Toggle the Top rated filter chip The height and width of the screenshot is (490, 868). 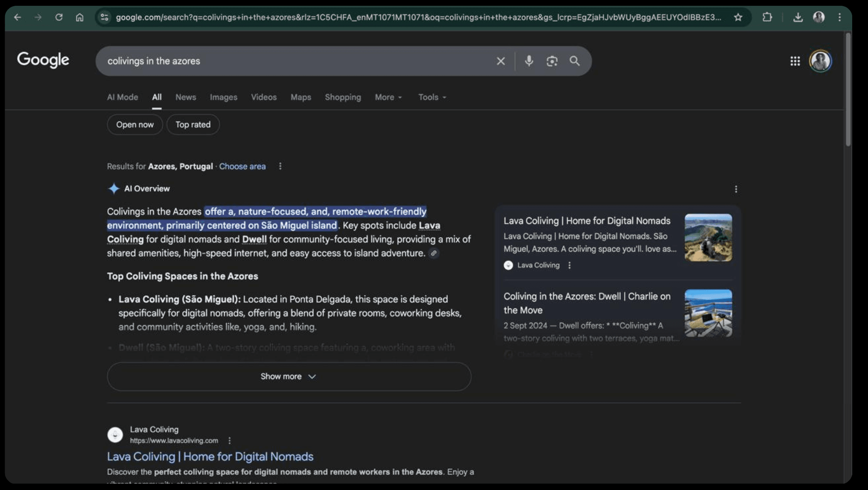click(193, 125)
